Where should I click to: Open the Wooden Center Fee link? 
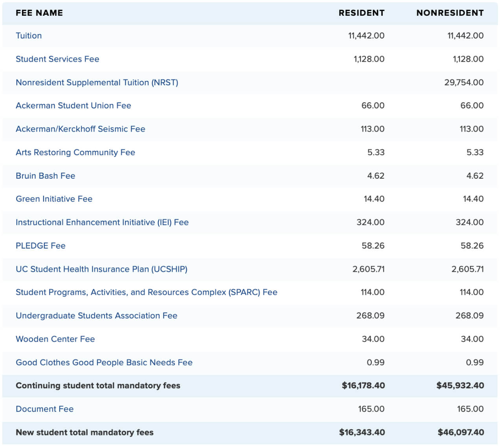[x=55, y=339]
